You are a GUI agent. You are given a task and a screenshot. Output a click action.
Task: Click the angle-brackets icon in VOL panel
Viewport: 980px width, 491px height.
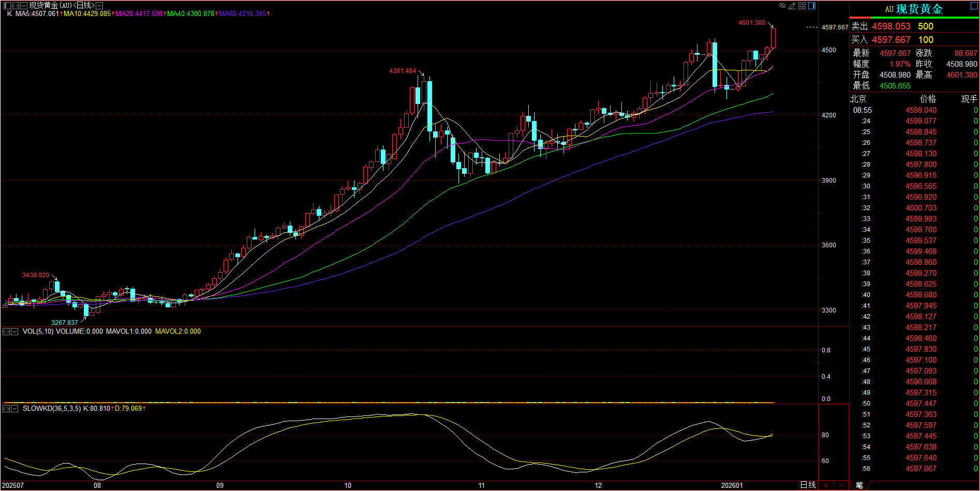coord(6,332)
